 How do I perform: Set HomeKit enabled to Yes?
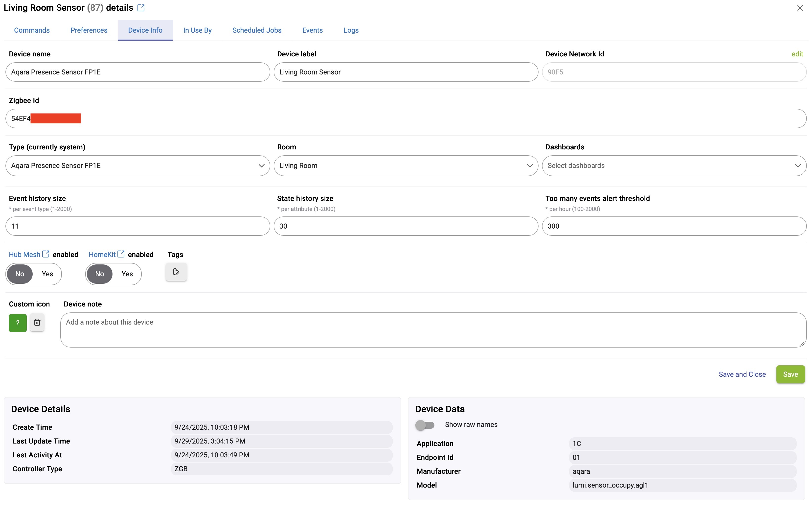127,274
